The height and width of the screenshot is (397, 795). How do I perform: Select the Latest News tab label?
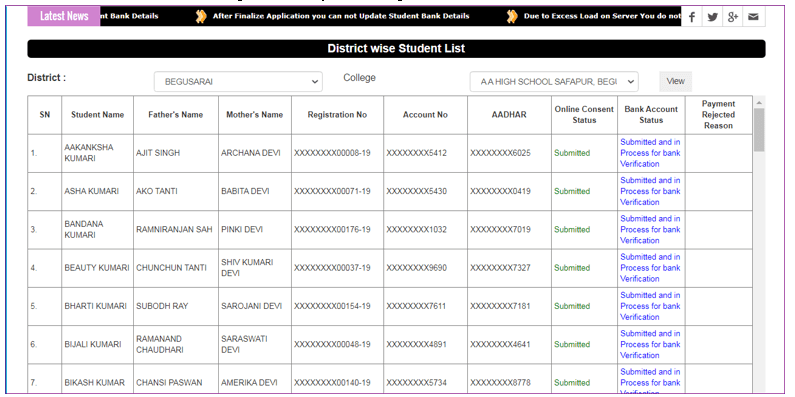coord(64,16)
